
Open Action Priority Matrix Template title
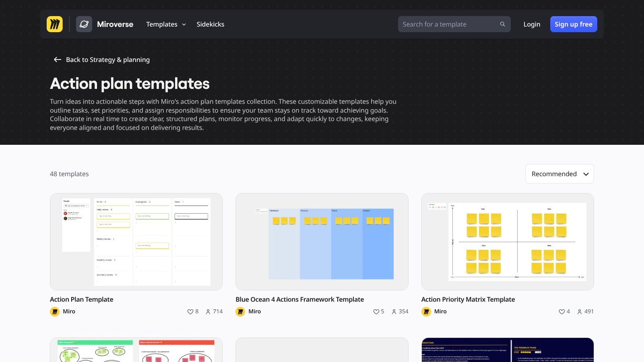click(468, 299)
